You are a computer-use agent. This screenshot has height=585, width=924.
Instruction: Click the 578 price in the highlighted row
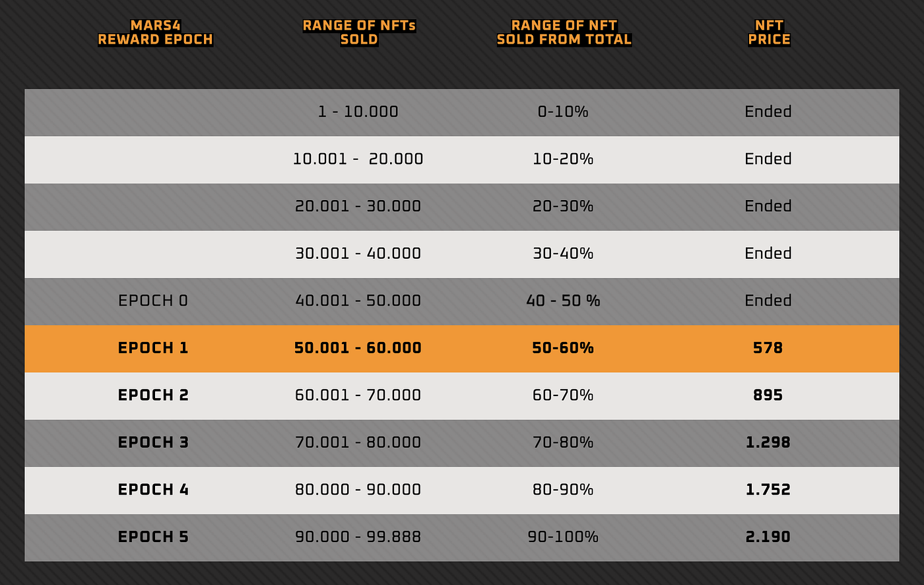pyautogui.click(x=768, y=348)
